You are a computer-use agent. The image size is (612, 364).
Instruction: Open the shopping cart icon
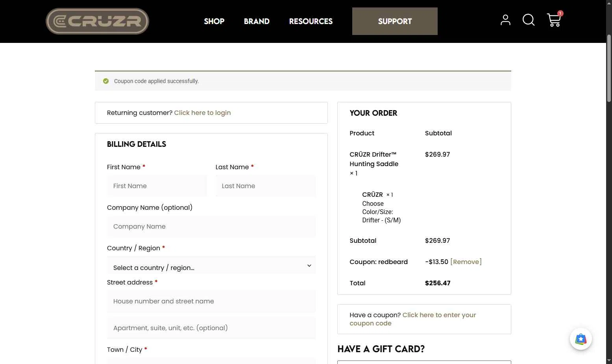click(554, 19)
